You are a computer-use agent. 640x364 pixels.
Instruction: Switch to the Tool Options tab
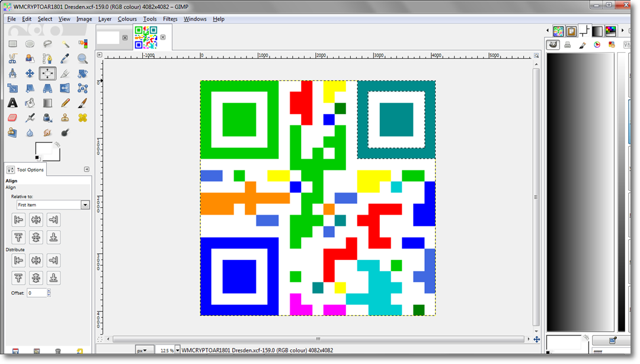coord(25,169)
